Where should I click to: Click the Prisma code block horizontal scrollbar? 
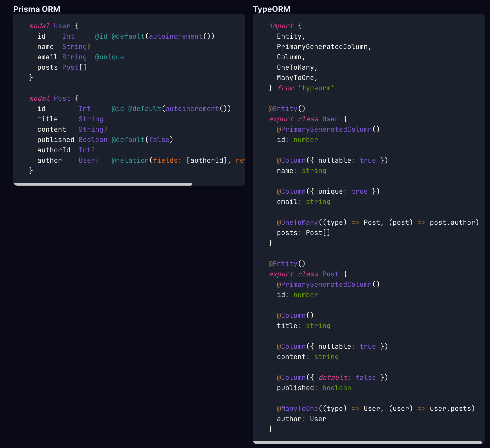point(103,184)
